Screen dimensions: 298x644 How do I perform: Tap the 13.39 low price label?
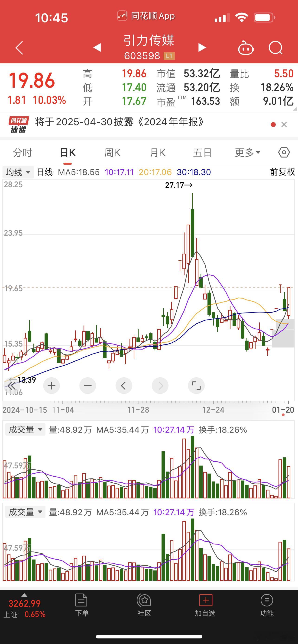[26, 380]
